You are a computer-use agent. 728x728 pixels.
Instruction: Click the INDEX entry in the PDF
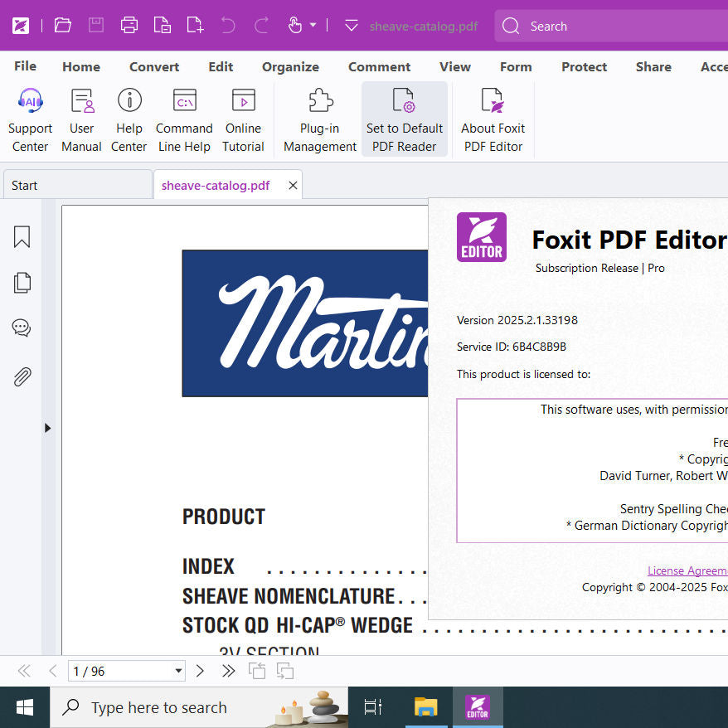tap(208, 566)
